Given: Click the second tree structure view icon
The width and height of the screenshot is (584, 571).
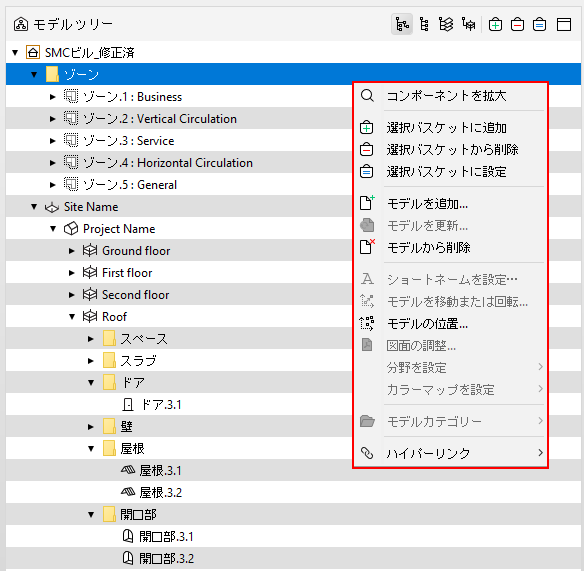Looking at the screenshot, I should (424, 25).
